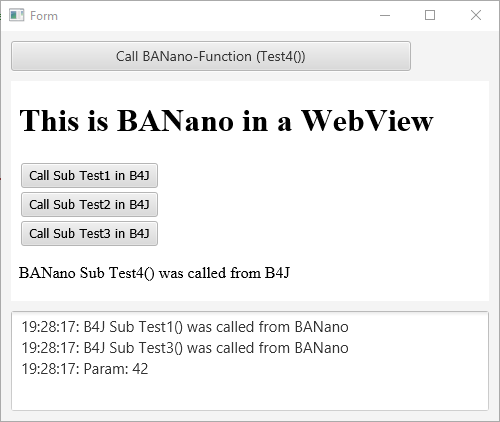
Task: Click gray form area right of top button
Action: pyautogui.click(x=450, y=56)
